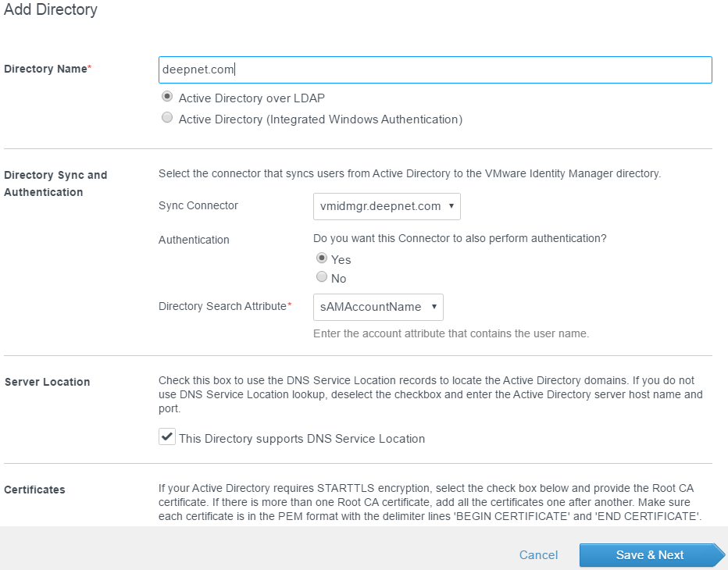Click the 'This Directory supports DNS Service Location' text
Viewport: 728px width, 570px height.
click(x=302, y=439)
